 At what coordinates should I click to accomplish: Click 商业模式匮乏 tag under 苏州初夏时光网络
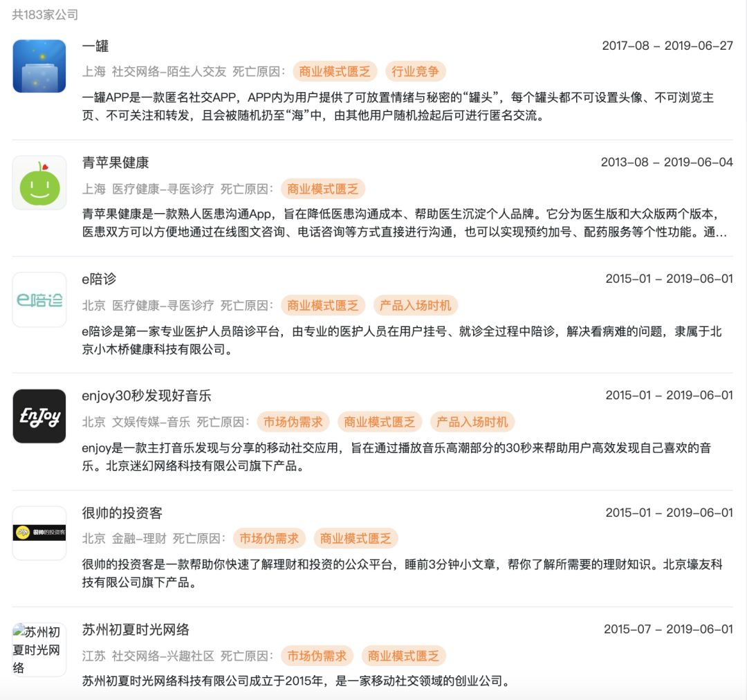[403, 656]
